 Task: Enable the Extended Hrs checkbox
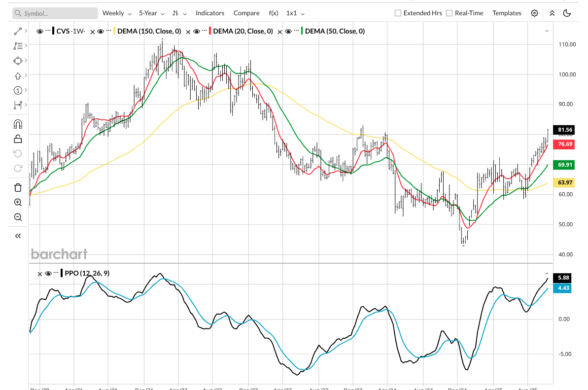[x=398, y=13]
